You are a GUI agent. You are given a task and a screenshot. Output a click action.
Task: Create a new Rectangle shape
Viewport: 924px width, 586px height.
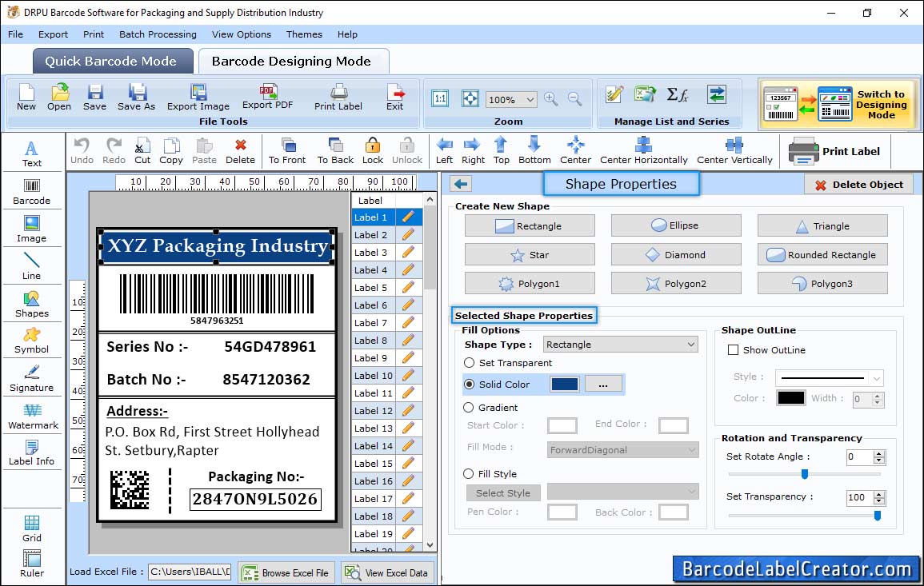tap(530, 225)
